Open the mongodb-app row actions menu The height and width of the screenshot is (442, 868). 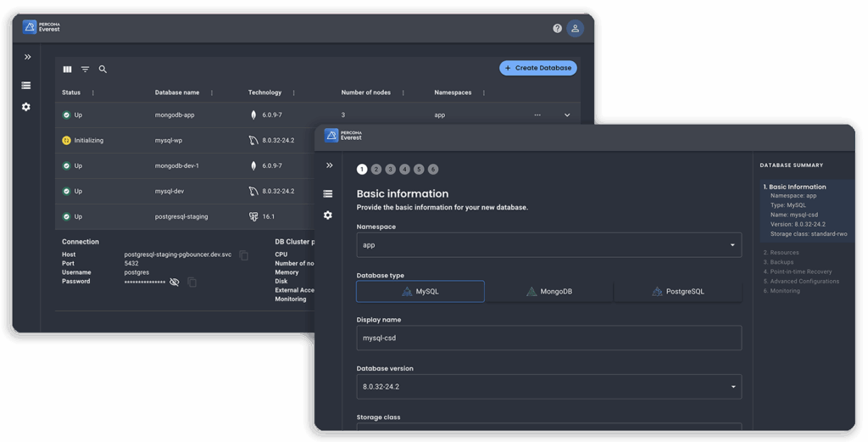pos(537,115)
